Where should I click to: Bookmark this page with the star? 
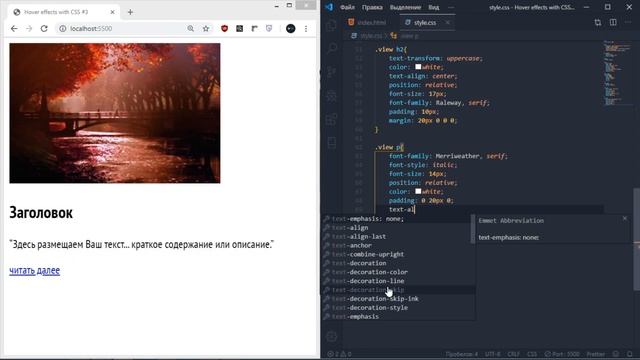[x=206, y=29]
